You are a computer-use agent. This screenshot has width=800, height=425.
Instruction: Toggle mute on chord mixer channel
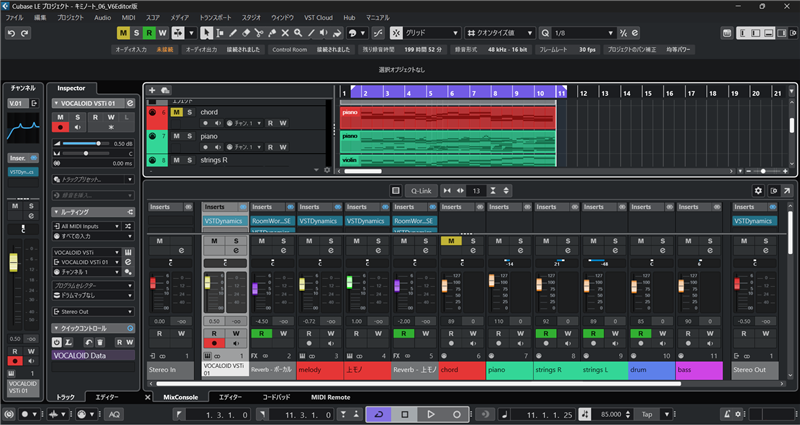451,241
